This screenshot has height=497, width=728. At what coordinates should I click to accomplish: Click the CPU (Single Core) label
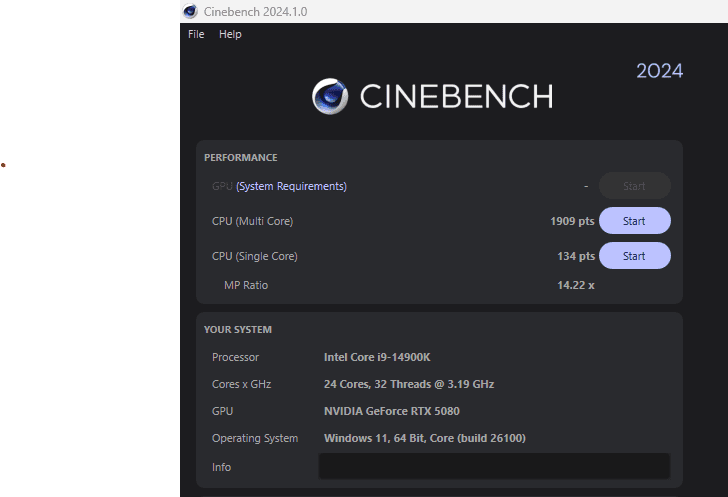click(x=254, y=256)
